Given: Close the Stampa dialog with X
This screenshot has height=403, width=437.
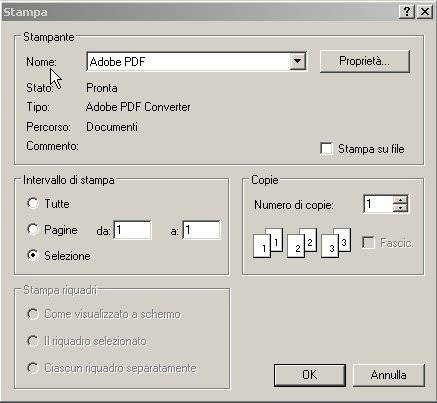Looking at the screenshot, I should coord(425,12).
